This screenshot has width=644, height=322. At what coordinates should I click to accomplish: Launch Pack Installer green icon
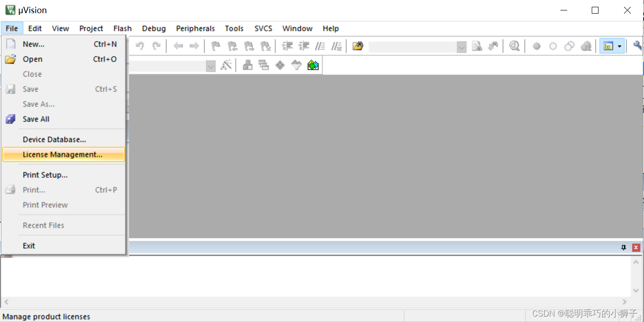(313, 65)
